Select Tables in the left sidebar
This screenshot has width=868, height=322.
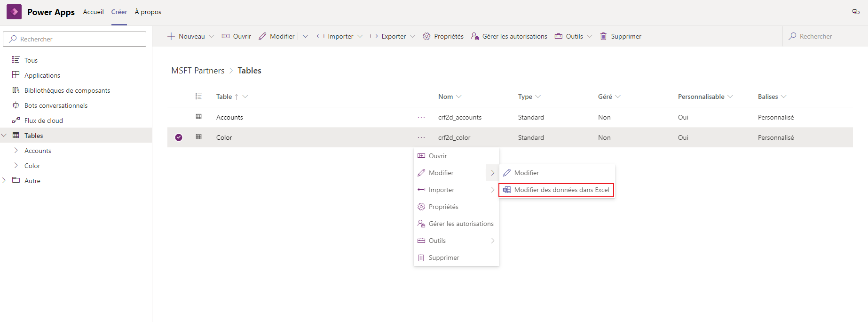pyautogui.click(x=76, y=136)
